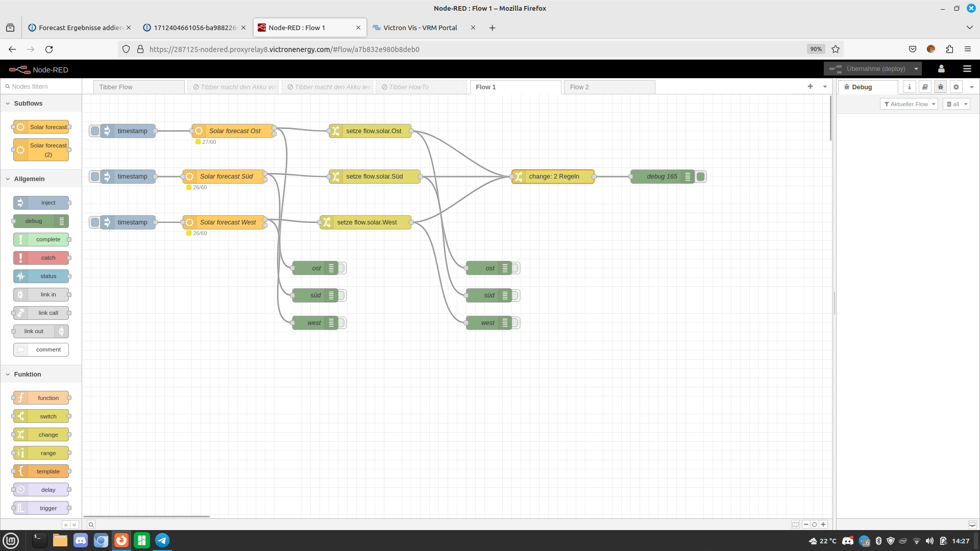The image size is (980, 551).
Task: Click the Aktueller Flow dropdown filter
Action: pyautogui.click(x=910, y=104)
